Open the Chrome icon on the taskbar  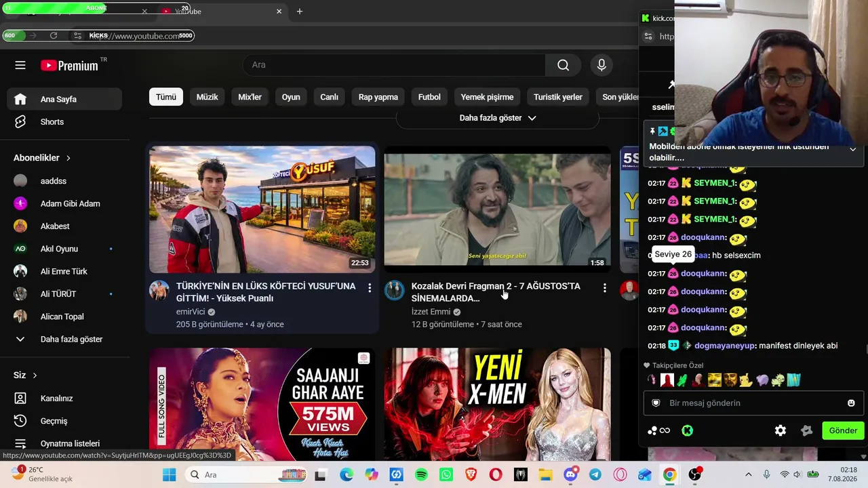[669, 475]
